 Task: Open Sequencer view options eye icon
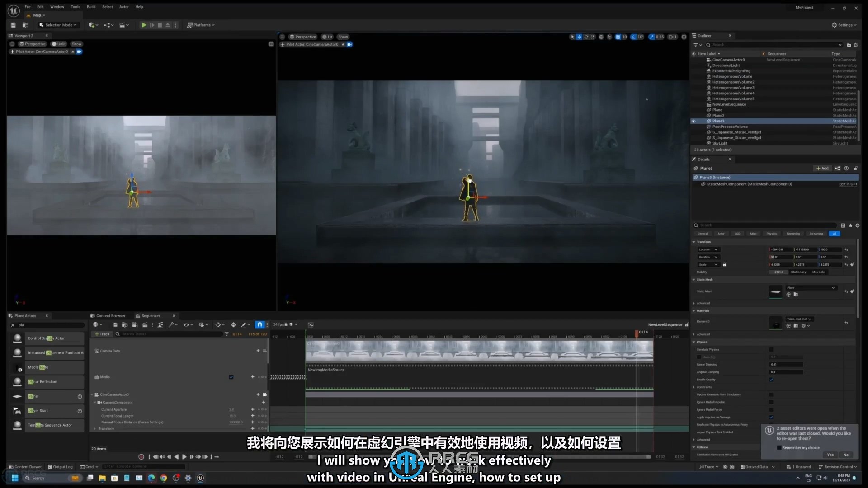coord(188,324)
